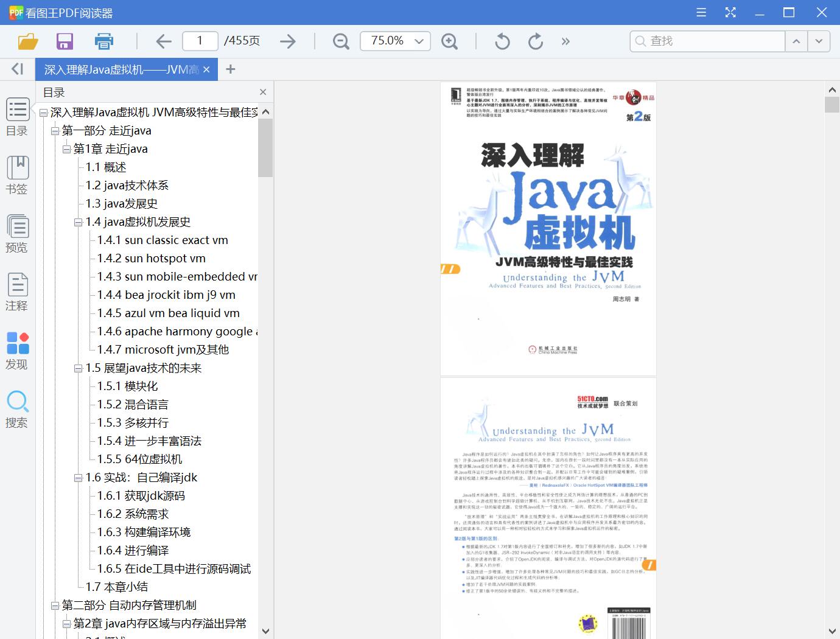The width and height of the screenshot is (840, 639).
Task: Collapse 1.4 java虚拟机发展史 node
Action: coord(78,222)
